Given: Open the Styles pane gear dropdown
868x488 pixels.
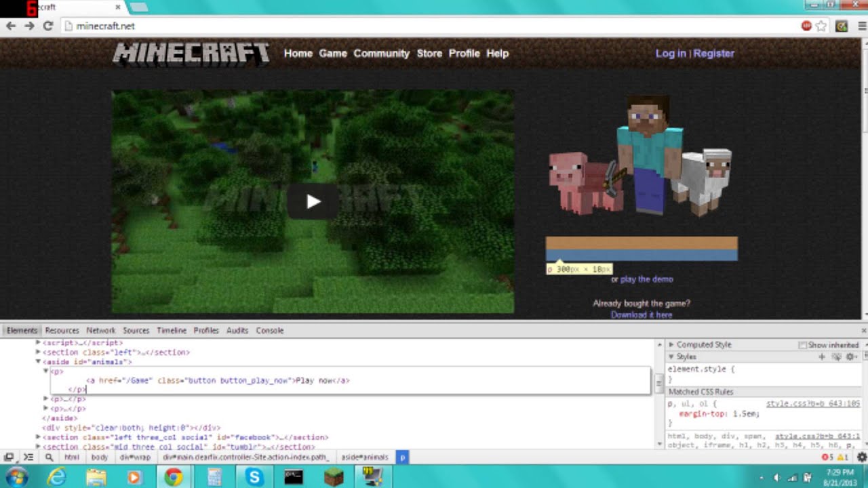Looking at the screenshot, I should tap(852, 357).
